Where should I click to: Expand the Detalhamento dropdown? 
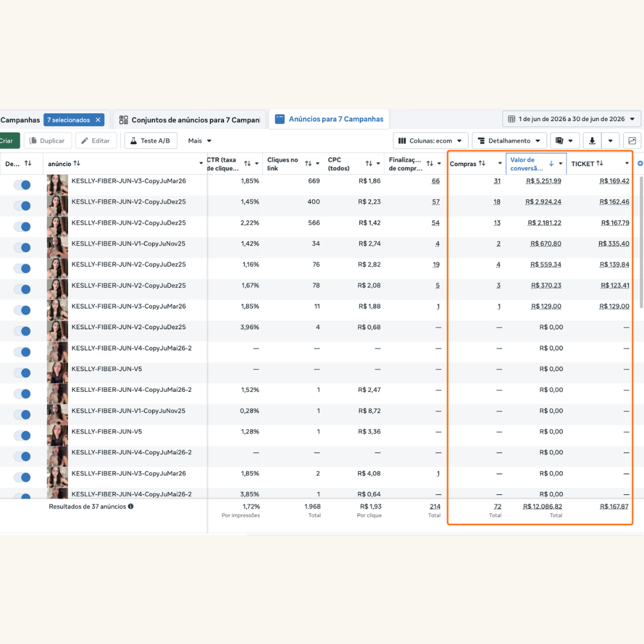tap(509, 141)
